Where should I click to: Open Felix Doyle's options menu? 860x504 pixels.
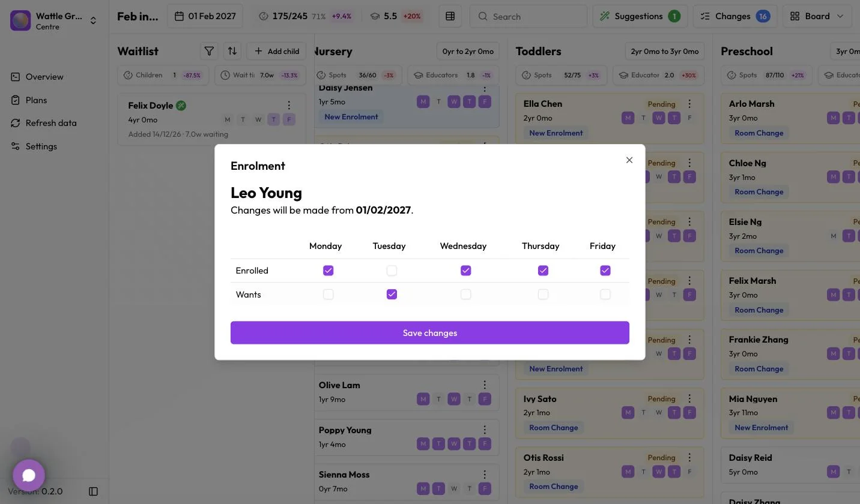point(289,105)
